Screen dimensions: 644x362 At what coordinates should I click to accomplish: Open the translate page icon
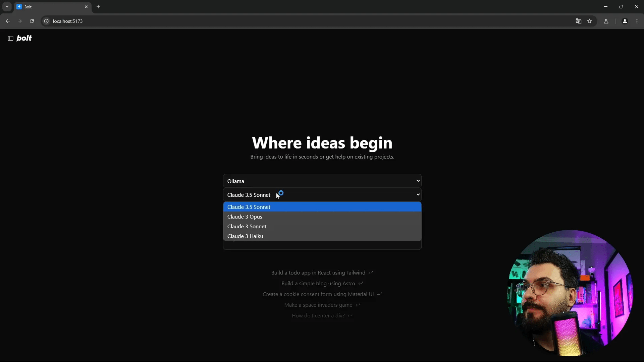click(x=578, y=21)
